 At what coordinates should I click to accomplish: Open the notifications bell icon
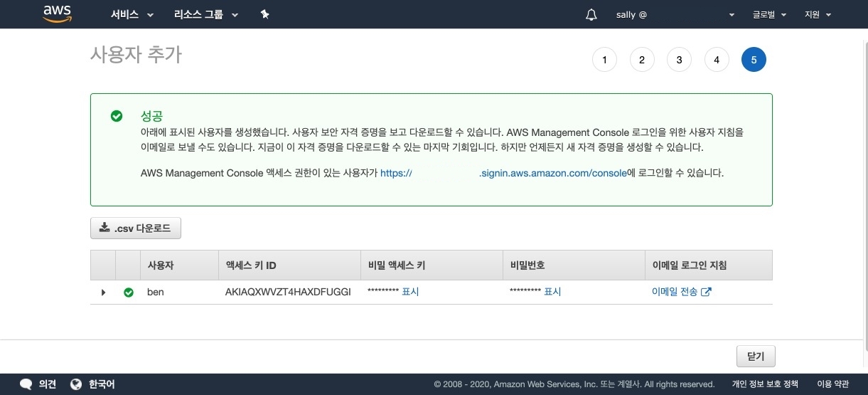(591, 14)
